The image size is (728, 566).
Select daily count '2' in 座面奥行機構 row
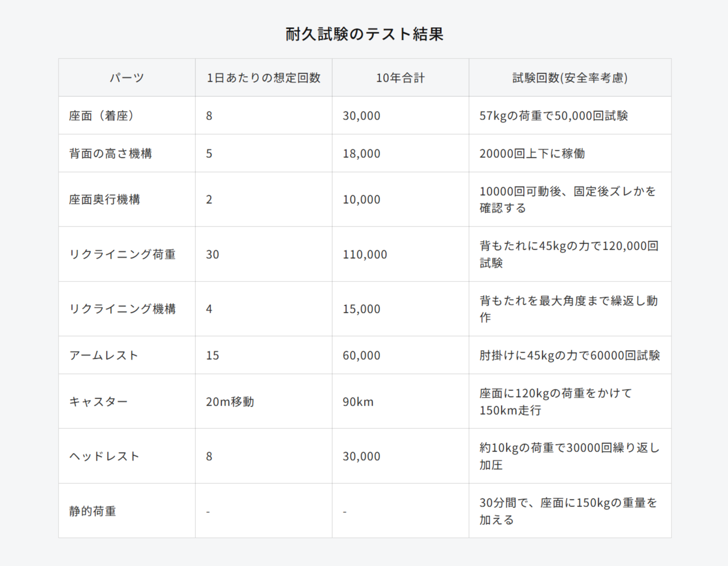(264, 199)
